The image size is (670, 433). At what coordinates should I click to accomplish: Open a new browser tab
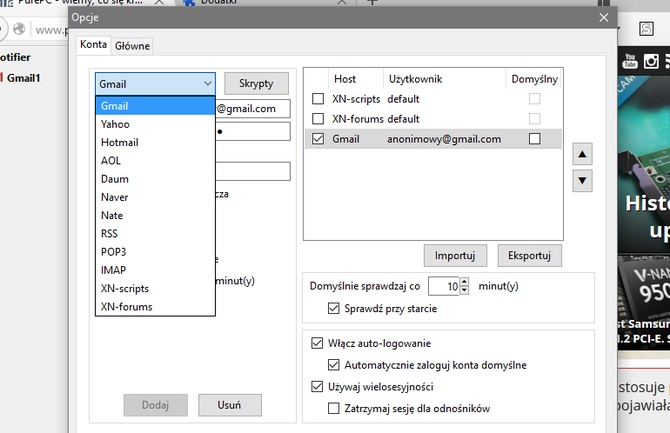[x=372, y=2]
